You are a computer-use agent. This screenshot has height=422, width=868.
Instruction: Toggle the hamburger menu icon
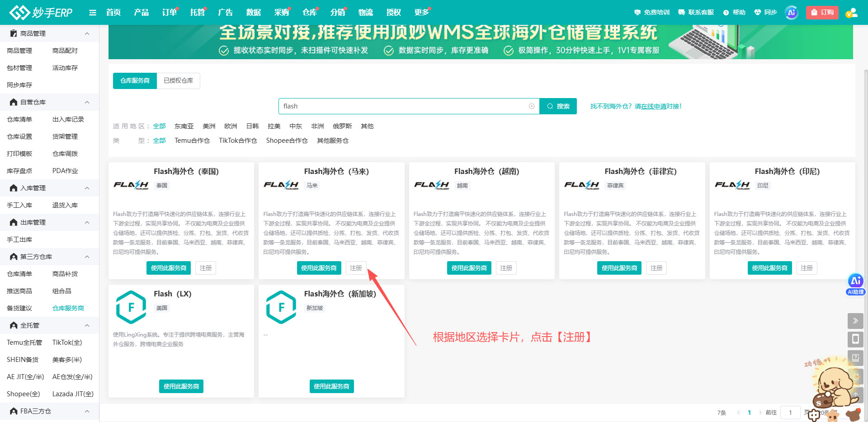93,13
